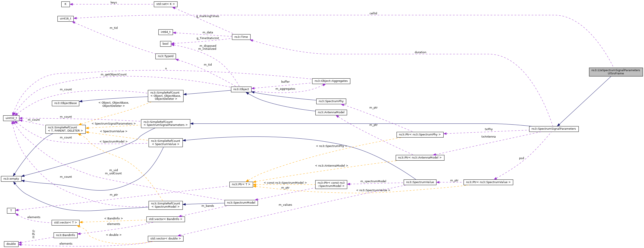Click the ns3::Ptr< T > node
This screenshot has width=644, height=248.
click(x=241, y=185)
